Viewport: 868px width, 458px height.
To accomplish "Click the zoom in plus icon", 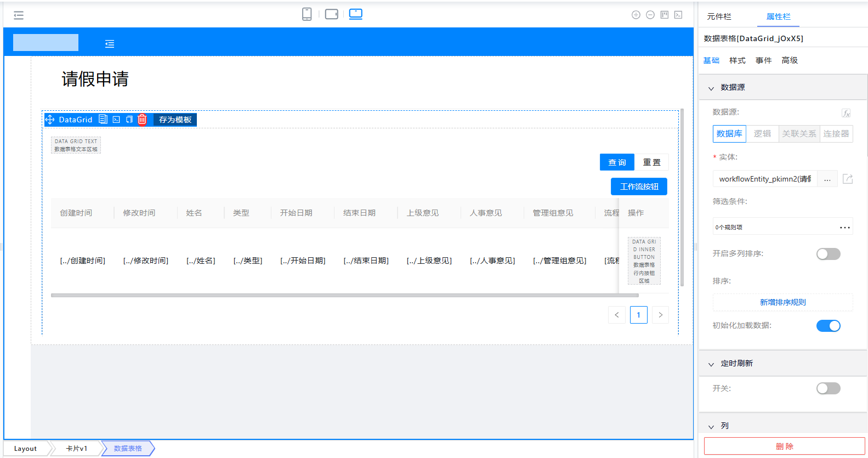I will click(636, 15).
